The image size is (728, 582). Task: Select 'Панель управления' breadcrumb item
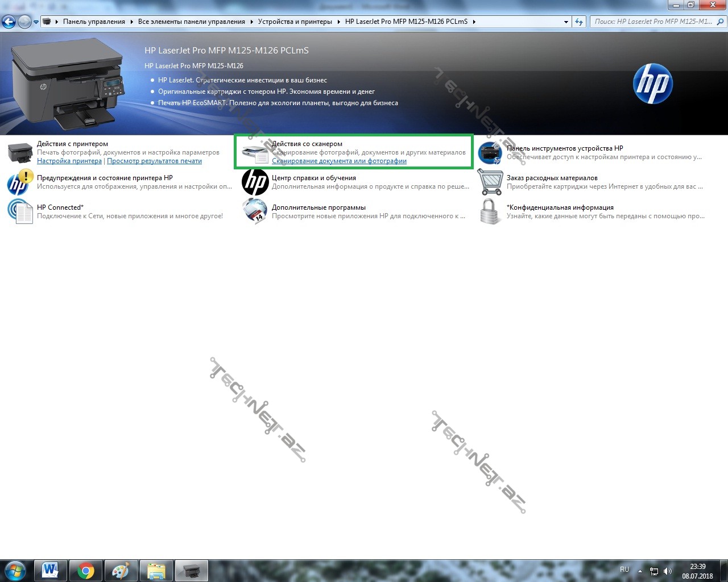pos(94,22)
